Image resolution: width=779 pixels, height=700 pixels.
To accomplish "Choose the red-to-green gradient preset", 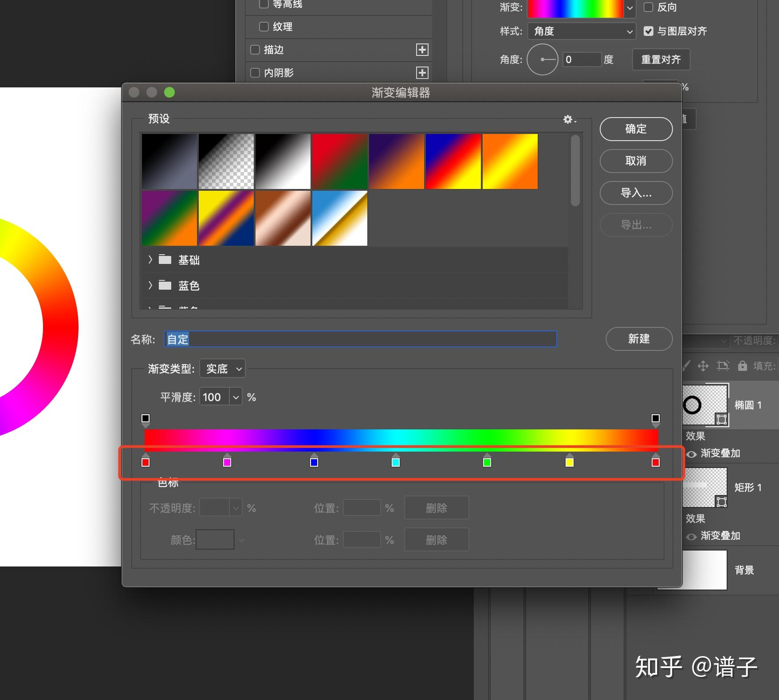I will 340,161.
